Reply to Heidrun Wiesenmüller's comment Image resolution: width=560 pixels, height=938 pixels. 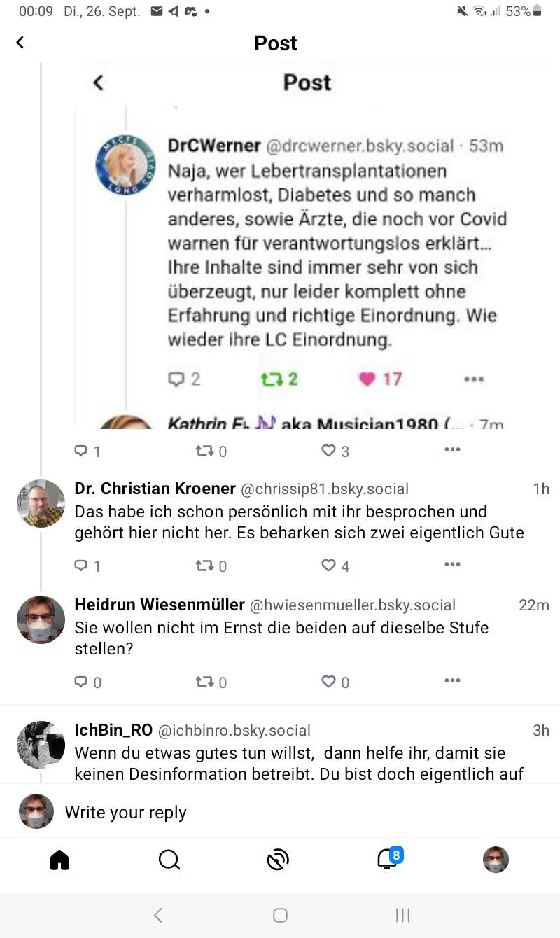coord(81,682)
